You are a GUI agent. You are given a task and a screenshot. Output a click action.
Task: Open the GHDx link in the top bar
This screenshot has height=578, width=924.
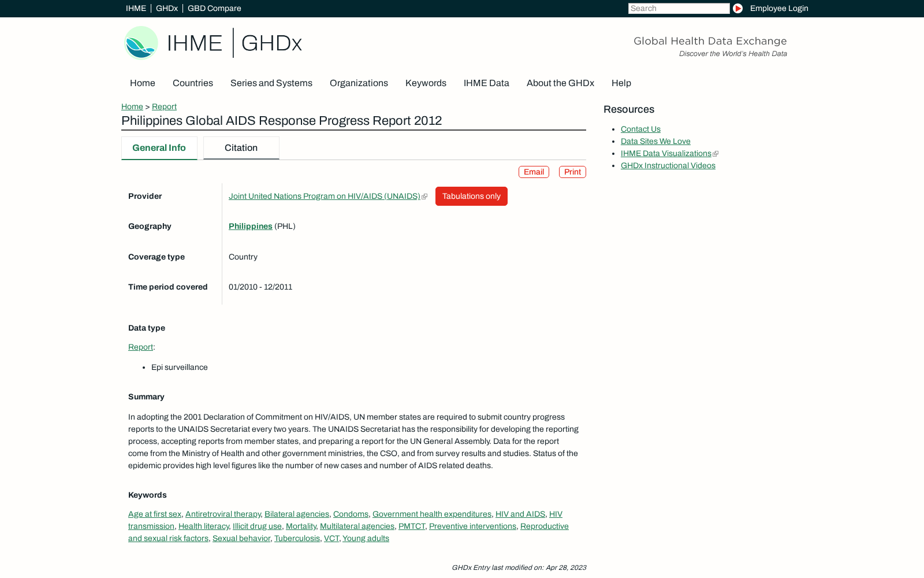[x=167, y=8]
